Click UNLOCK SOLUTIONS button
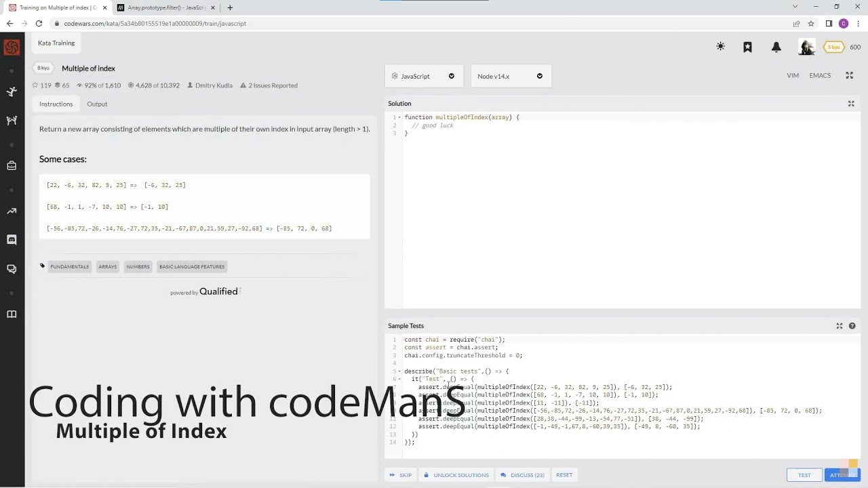This screenshot has width=868, height=488. (x=456, y=475)
